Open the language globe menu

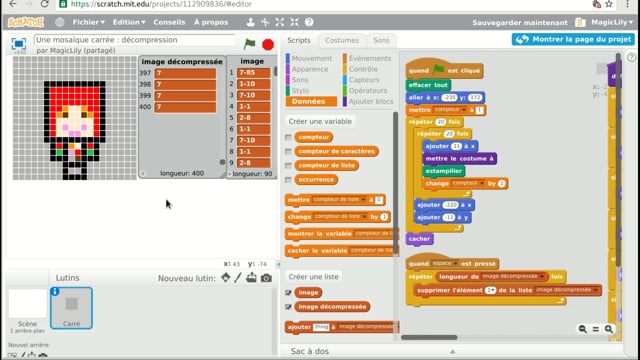point(60,22)
